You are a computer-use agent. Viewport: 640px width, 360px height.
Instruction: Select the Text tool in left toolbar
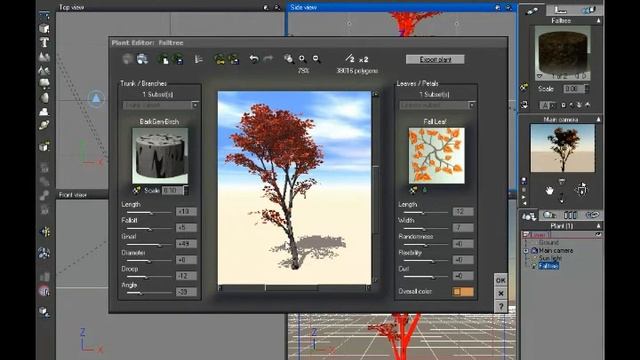(44, 42)
